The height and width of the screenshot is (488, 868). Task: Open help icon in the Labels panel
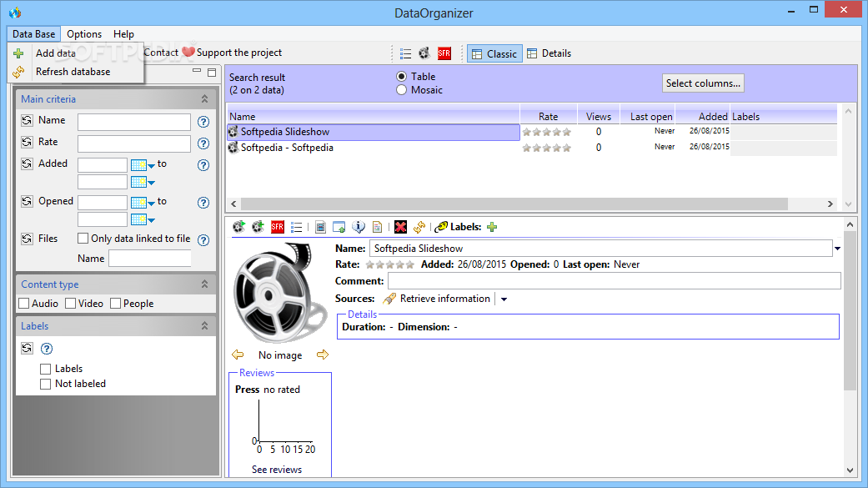pos(47,349)
